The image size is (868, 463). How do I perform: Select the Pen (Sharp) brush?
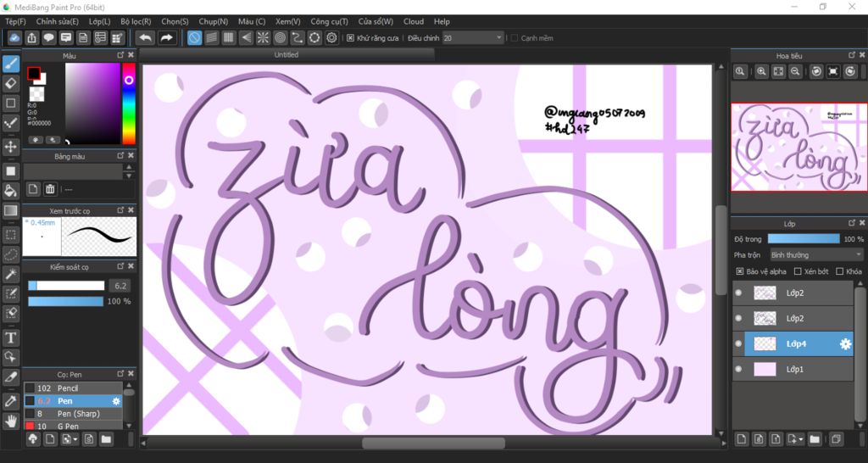(73, 414)
